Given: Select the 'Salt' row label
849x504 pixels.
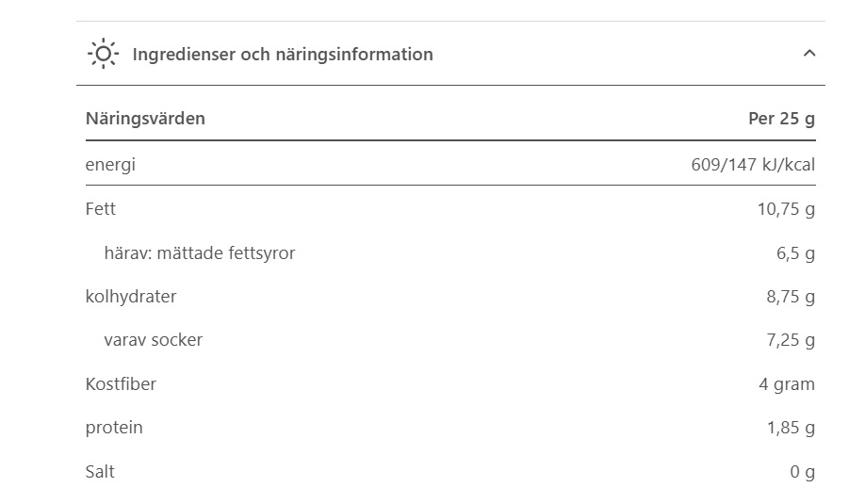Looking at the screenshot, I should (x=100, y=471).
